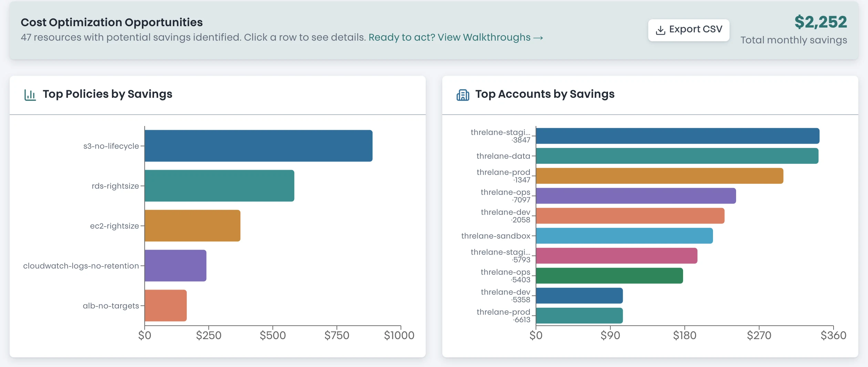Click the 'alb-no-targets' axis label
This screenshot has height=367, width=868.
coord(111,306)
